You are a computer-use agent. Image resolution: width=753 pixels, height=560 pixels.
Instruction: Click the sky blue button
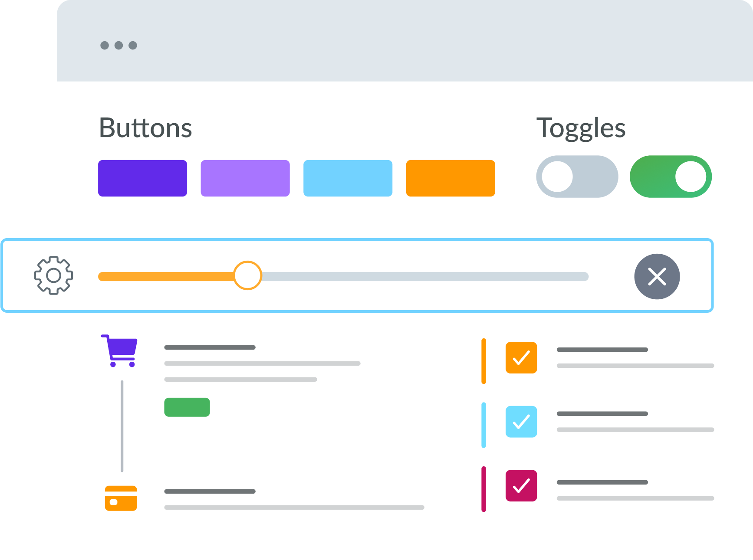click(348, 178)
